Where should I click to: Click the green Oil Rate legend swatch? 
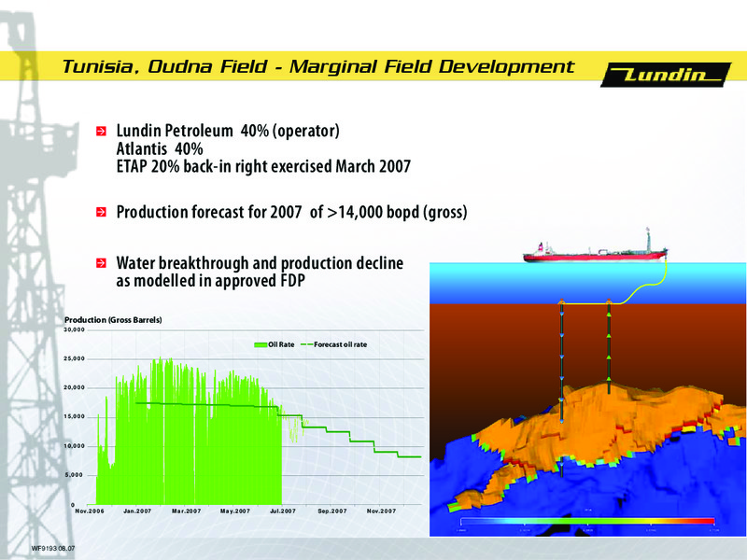[261, 344]
